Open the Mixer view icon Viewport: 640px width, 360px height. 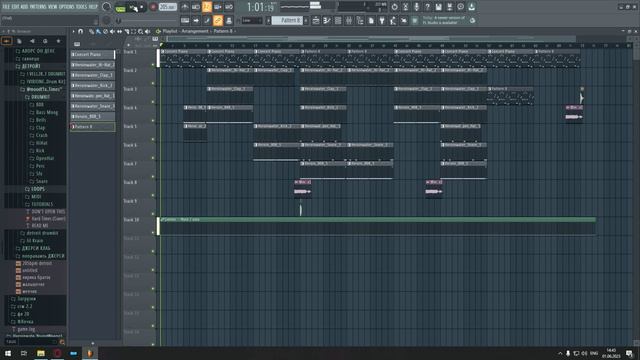(x=349, y=20)
